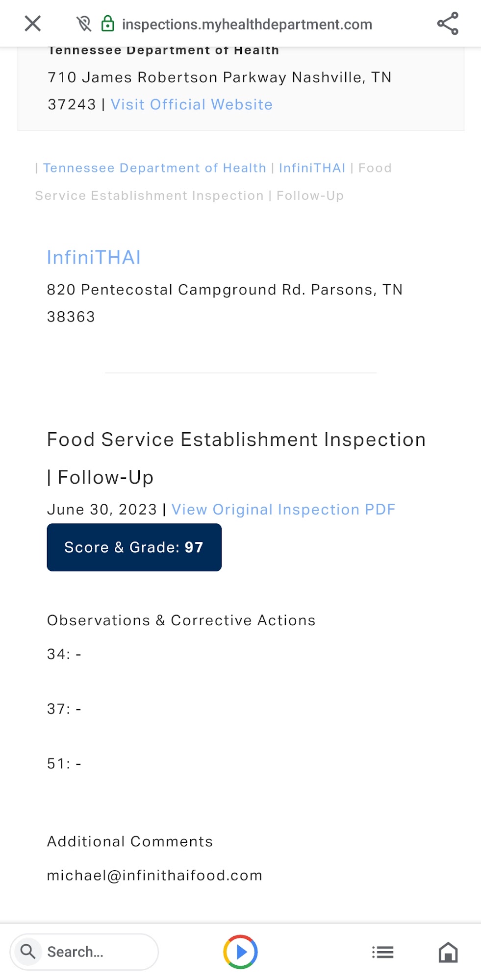
Task: Open the InfiniTHAI establishment heading link
Action: [94, 258]
